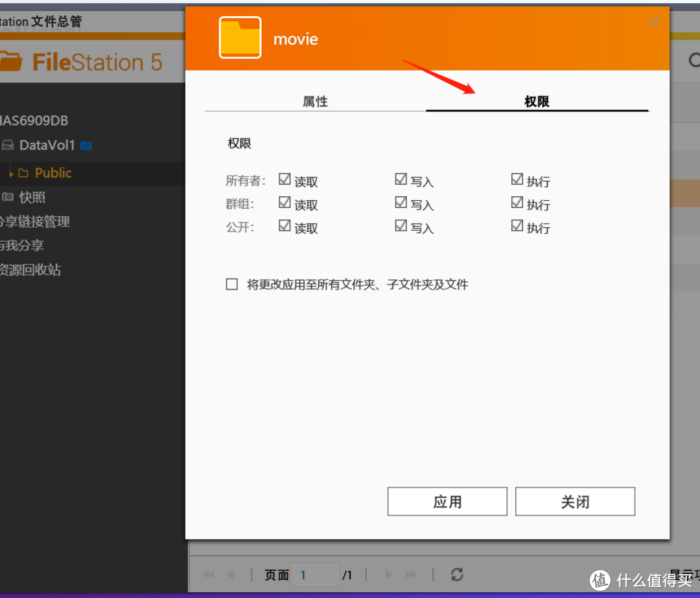Click the DataVol1 drive icon
The image size is (700, 598).
point(8,146)
